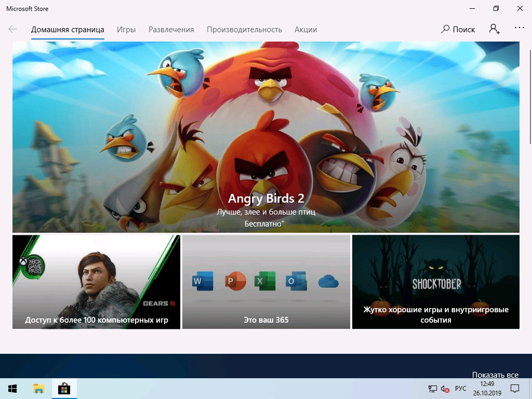Viewport: 532px width, 399px height.
Task: Click the Xbox Game Pass logo badge
Action: [32, 267]
